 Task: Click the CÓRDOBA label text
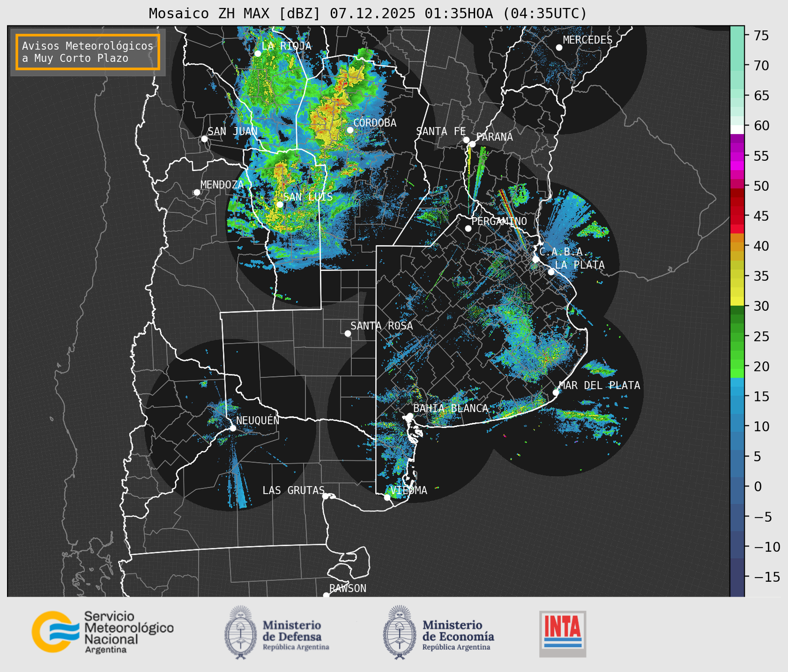[x=375, y=123]
